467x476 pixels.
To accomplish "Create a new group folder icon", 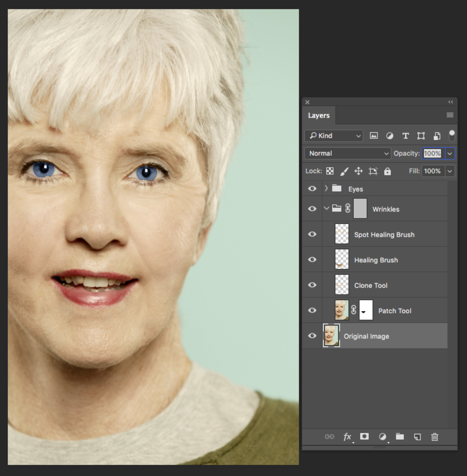I will click(400, 436).
